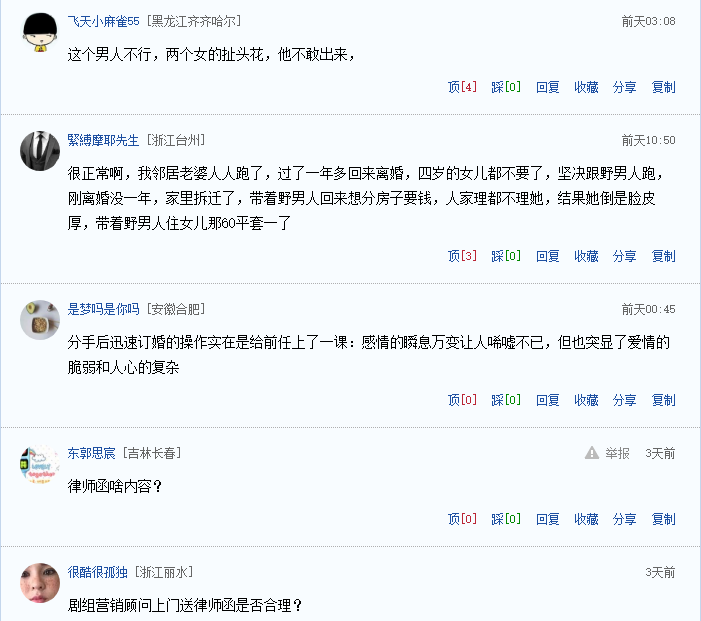Viewport: 701px width, 621px height.
Task: Downvote 东郭思宸's comment with 踩[0]
Action: 506,519
